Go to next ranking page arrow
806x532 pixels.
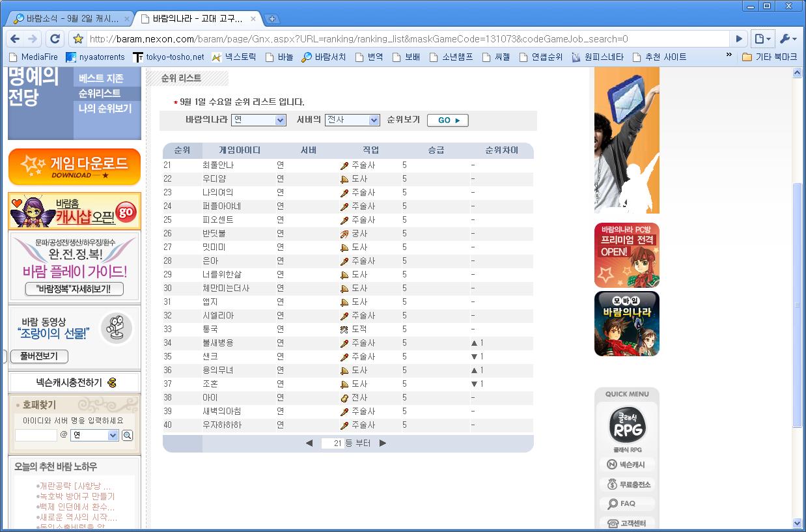pos(383,443)
